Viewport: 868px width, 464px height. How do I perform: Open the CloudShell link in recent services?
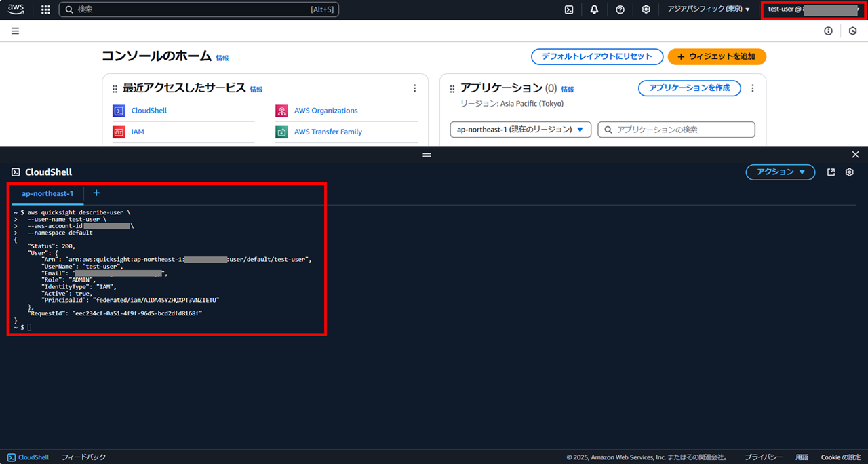tap(149, 111)
